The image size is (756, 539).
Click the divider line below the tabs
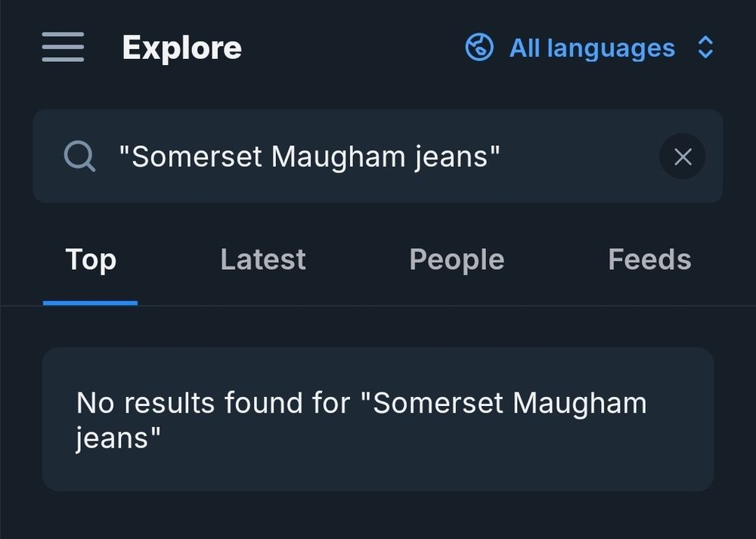[x=378, y=305]
